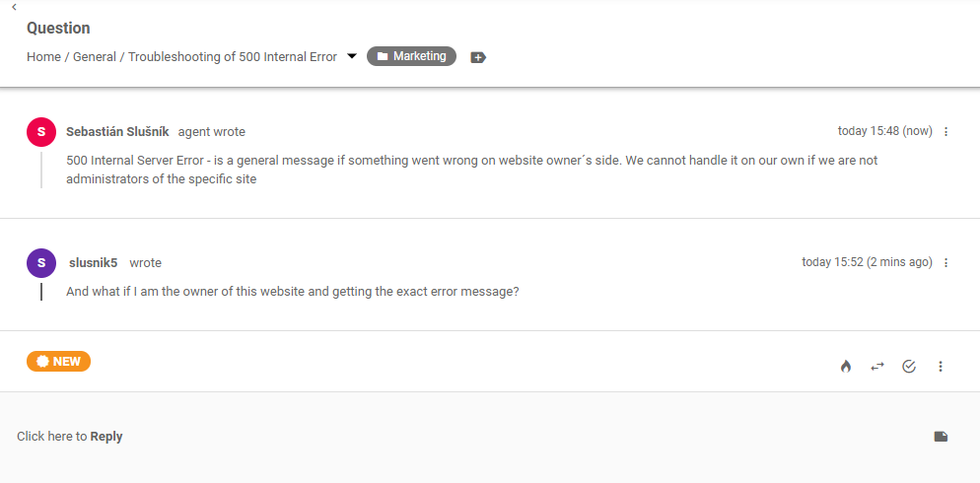Open General in the breadcrumb
Viewport: 980px width, 483px height.
(x=95, y=57)
